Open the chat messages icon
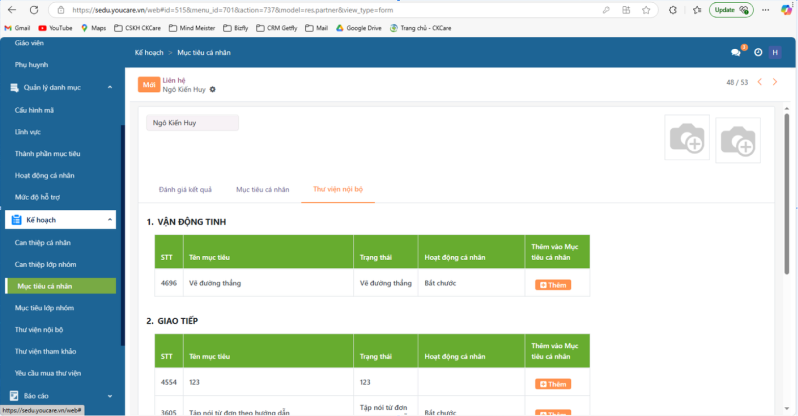 pyautogui.click(x=736, y=52)
